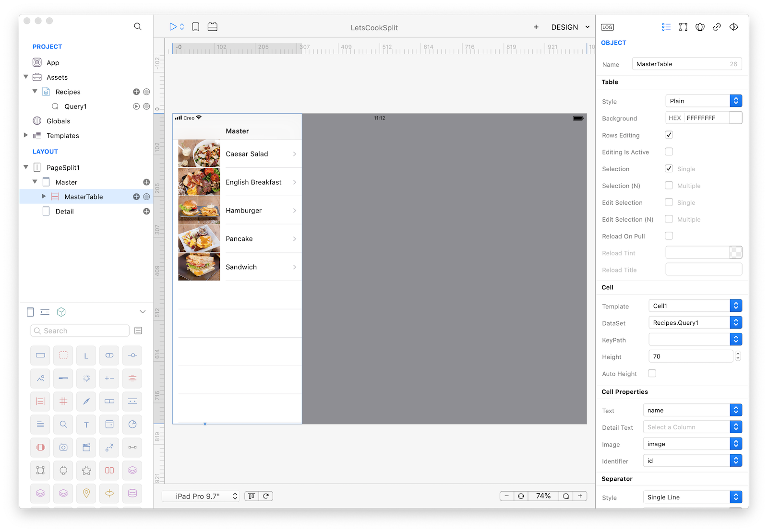768x532 pixels.
Task: Enable the Auto Height checkbox
Action: tap(652, 373)
